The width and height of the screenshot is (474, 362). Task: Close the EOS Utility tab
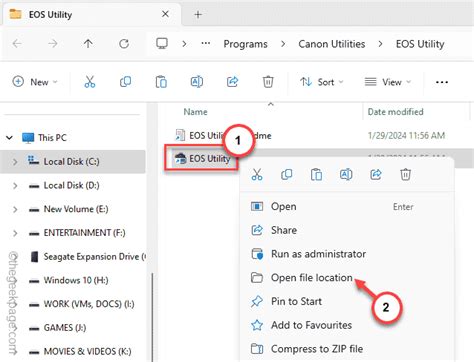[165, 14]
